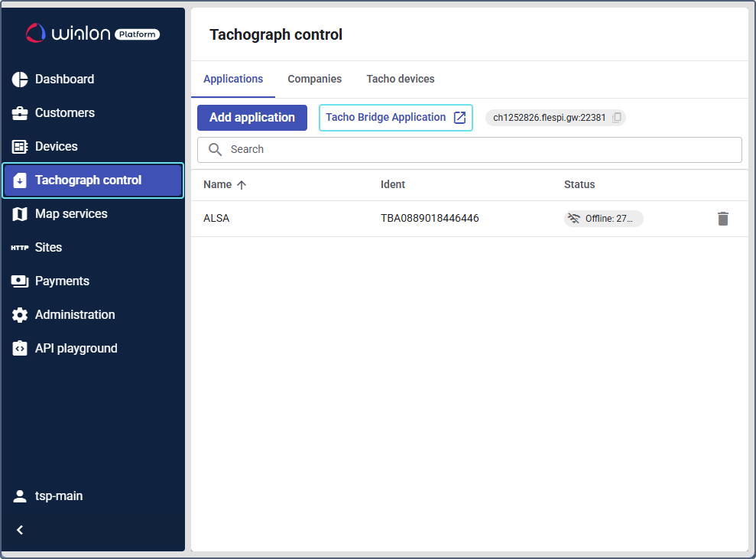This screenshot has width=756, height=559.
Task: Open the tsp-main user account
Action: (x=58, y=496)
